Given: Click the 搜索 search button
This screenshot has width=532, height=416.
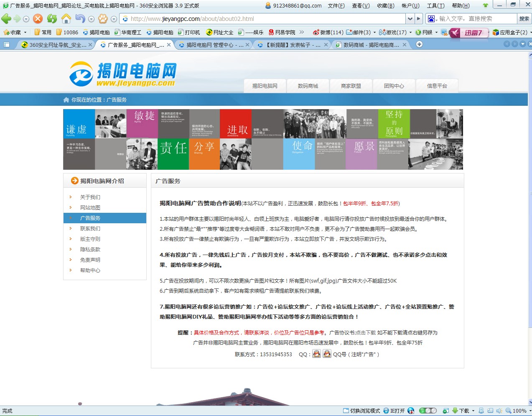Looking at the screenshot, I should (x=524, y=19).
